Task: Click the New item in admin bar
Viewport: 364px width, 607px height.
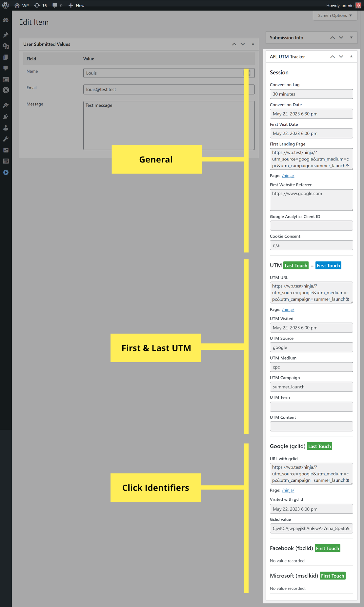Action: click(x=76, y=6)
